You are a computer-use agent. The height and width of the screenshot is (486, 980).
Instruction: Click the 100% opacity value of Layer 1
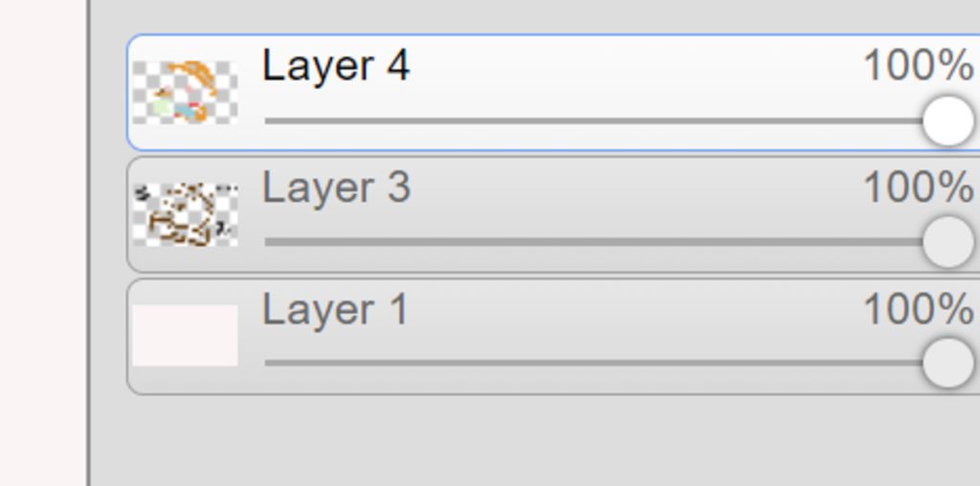[918, 309]
